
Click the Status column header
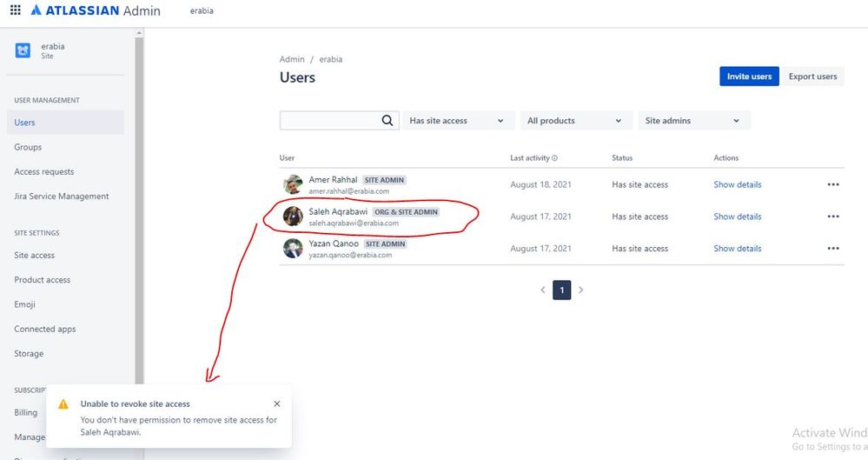pyautogui.click(x=621, y=158)
